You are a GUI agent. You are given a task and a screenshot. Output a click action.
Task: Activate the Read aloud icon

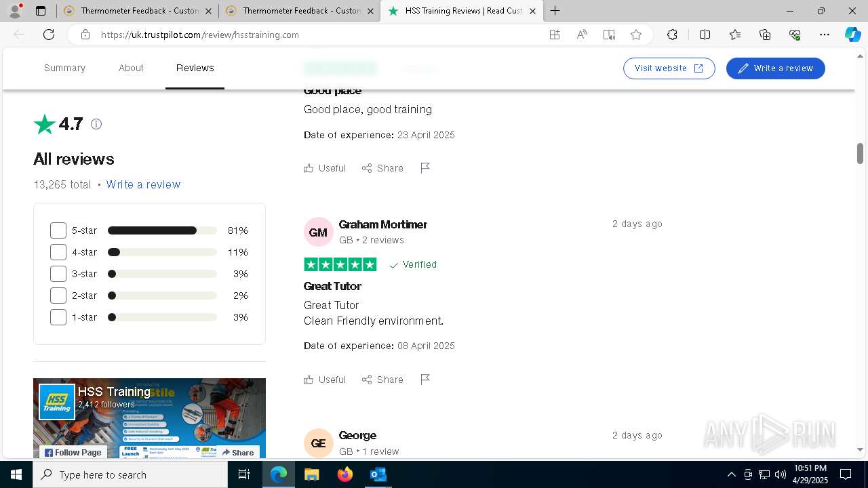coord(582,35)
